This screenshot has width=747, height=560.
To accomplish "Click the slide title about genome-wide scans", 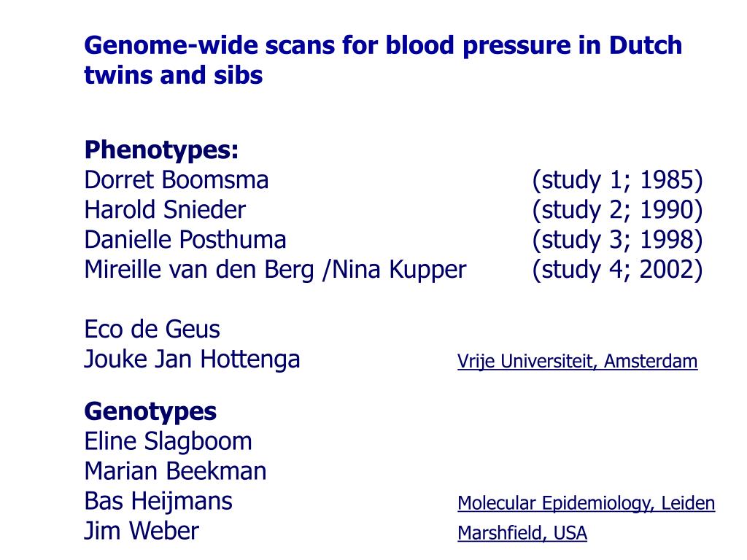I will pyautogui.click(x=383, y=60).
